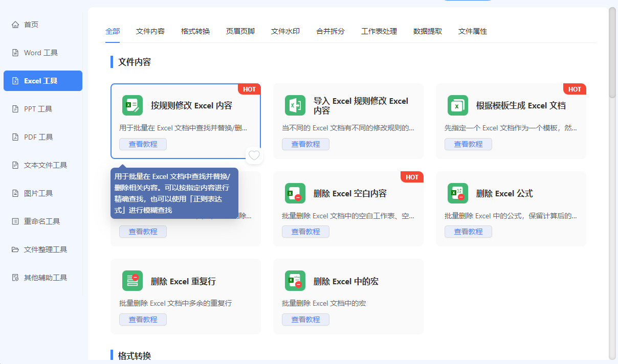Toggle the heart favorite icon on first card
The image size is (618, 364).
[x=254, y=155]
